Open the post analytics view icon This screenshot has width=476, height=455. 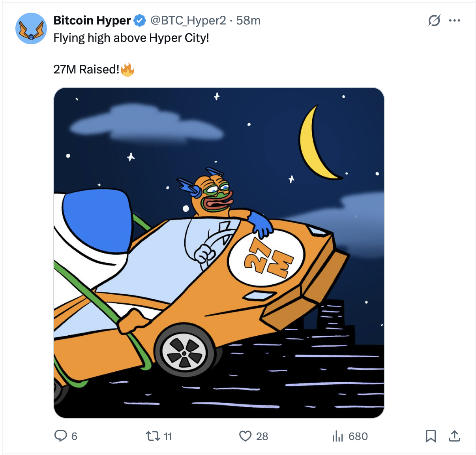click(x=338, y=436)
